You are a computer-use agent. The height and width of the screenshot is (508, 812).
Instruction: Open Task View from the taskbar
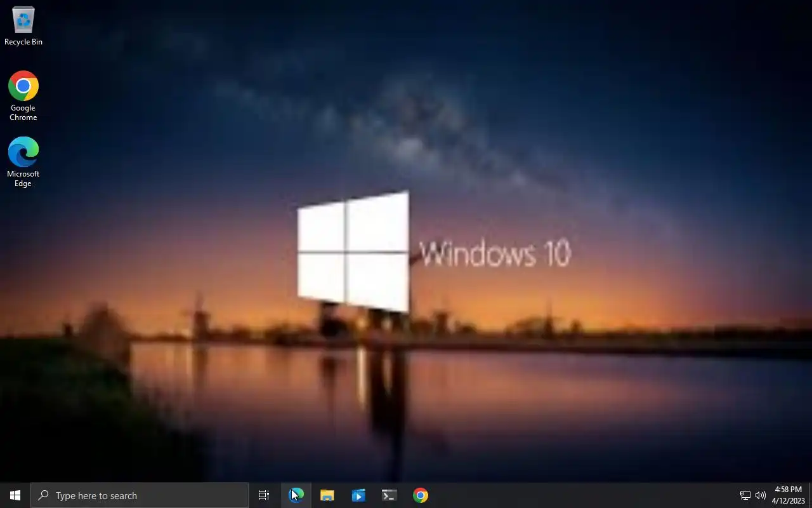tap(264, 495)
